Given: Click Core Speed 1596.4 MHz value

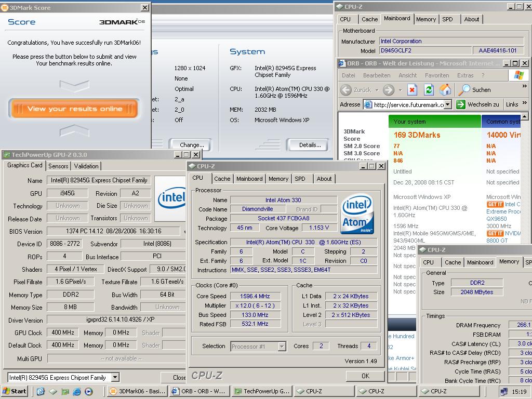Looking at the screenshot, I should [255, 296].
